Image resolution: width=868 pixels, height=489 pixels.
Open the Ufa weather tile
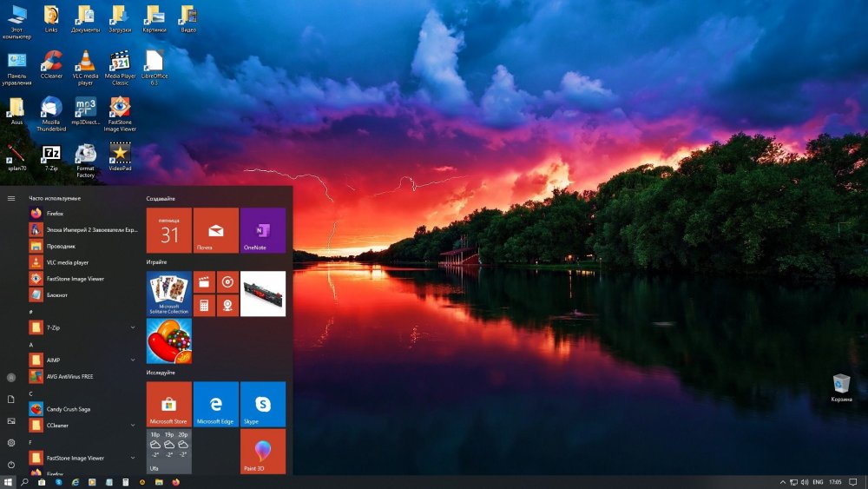coord(169,452)
